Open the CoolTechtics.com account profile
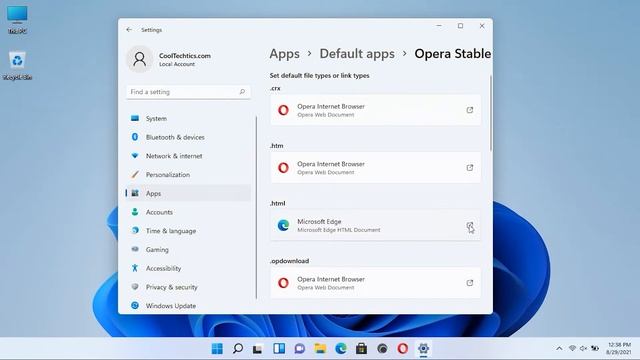Screen dimensions: 640x360 (169, 59)
